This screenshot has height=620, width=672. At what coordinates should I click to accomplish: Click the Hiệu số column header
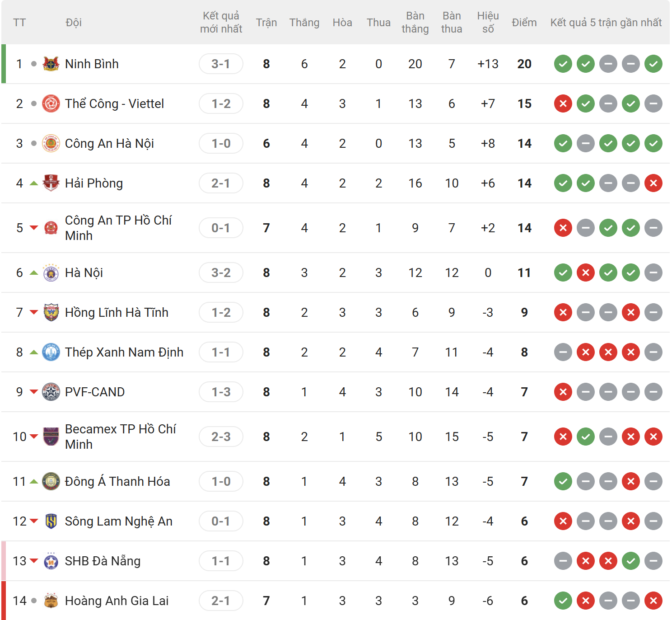click(488, 23)
